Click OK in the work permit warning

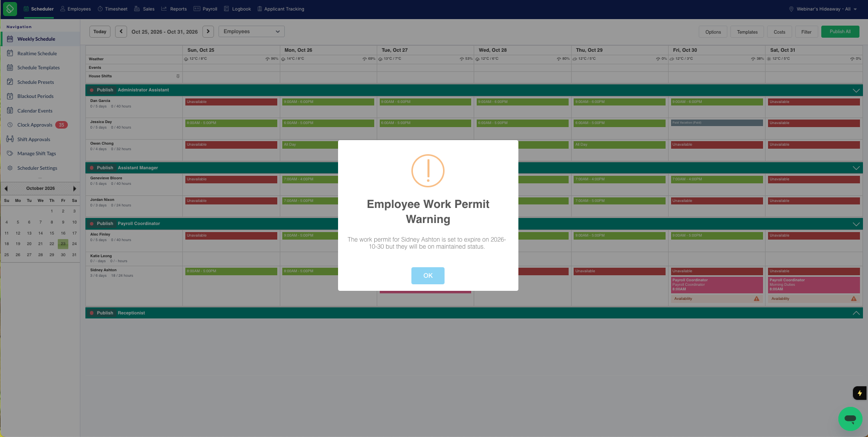click(427, 276)
